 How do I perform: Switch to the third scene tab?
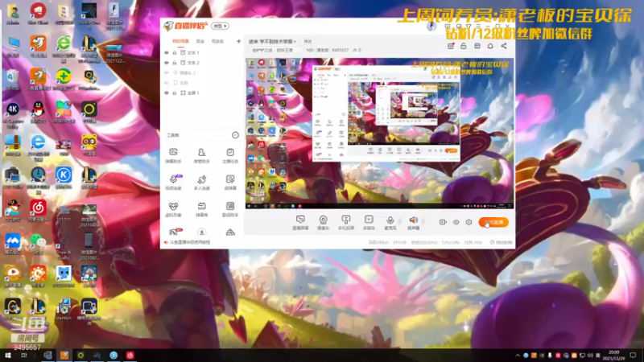pyautogui.click(x=217, y=42)
